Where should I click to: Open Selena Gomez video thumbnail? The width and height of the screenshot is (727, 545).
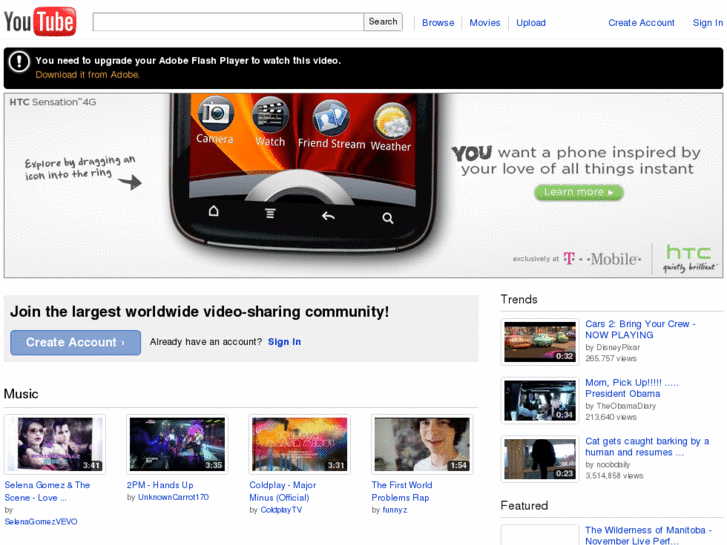click(x=55, y=444)
